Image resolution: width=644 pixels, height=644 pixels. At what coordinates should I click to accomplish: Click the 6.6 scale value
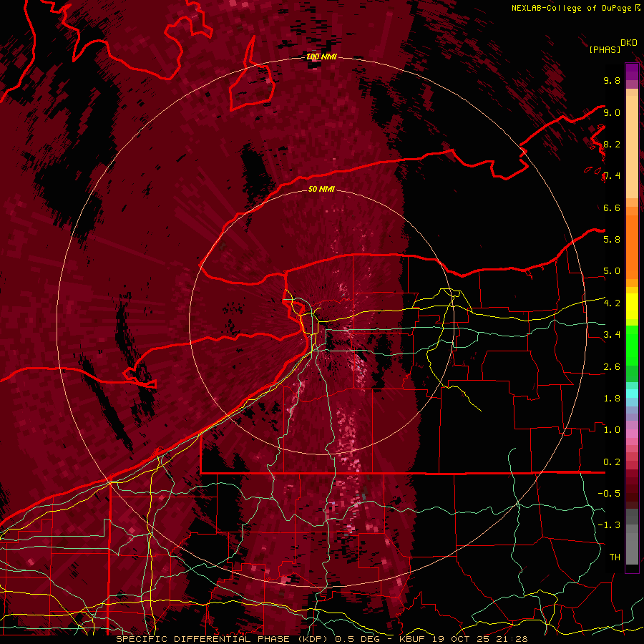612,208
